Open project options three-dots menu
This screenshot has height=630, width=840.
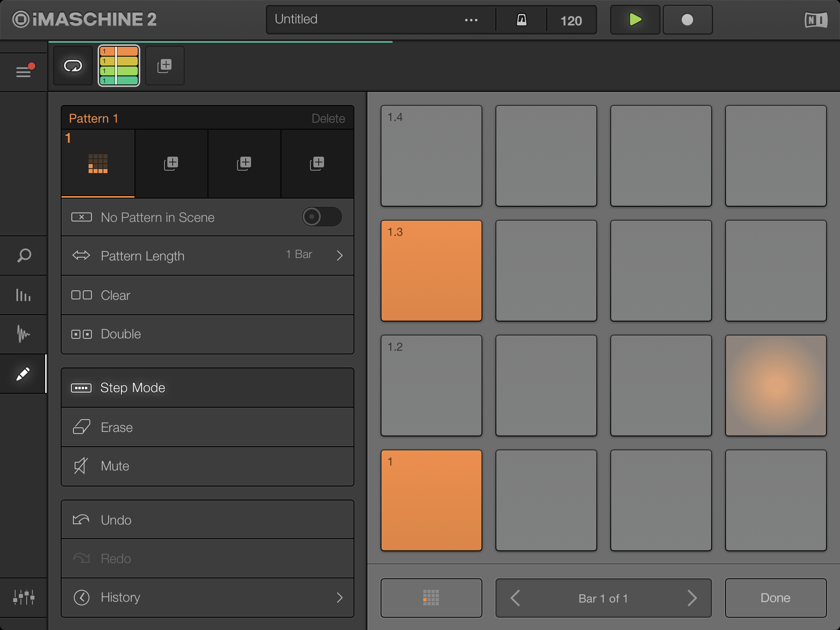pos(471,20)
